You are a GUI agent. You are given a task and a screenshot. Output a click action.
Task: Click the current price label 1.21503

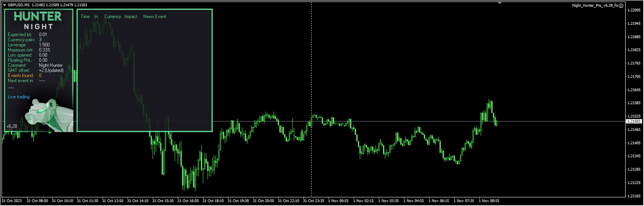634,121
